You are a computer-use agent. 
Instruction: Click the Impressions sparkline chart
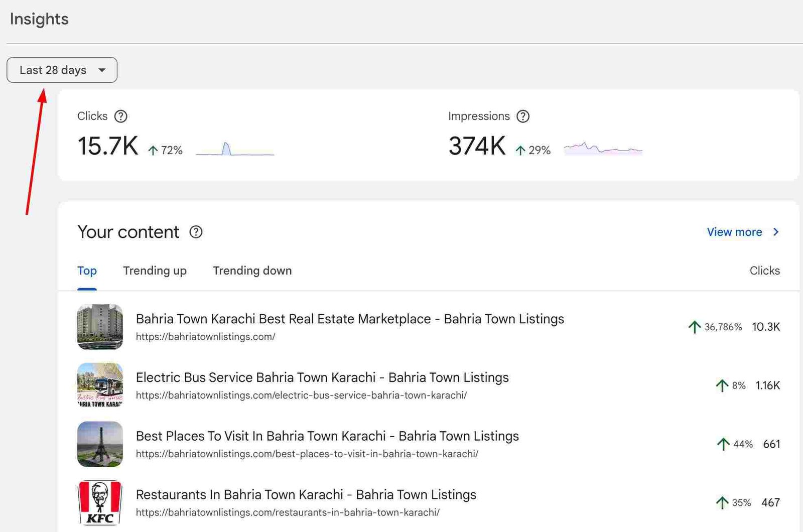(602, 148)
